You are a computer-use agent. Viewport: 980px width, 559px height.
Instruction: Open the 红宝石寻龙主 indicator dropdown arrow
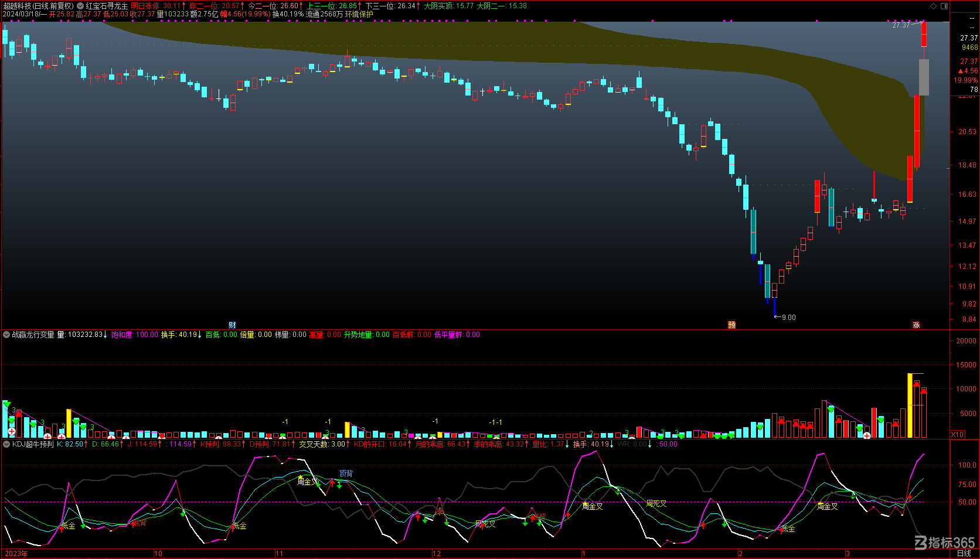80,6
